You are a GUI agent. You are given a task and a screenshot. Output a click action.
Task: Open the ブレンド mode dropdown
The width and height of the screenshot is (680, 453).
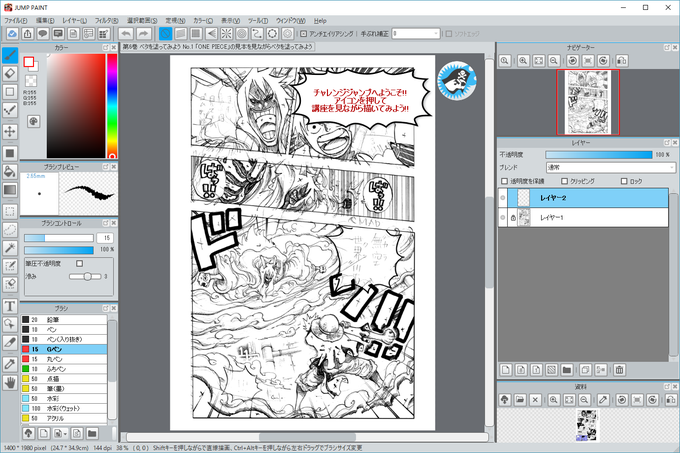click(611, 167)
